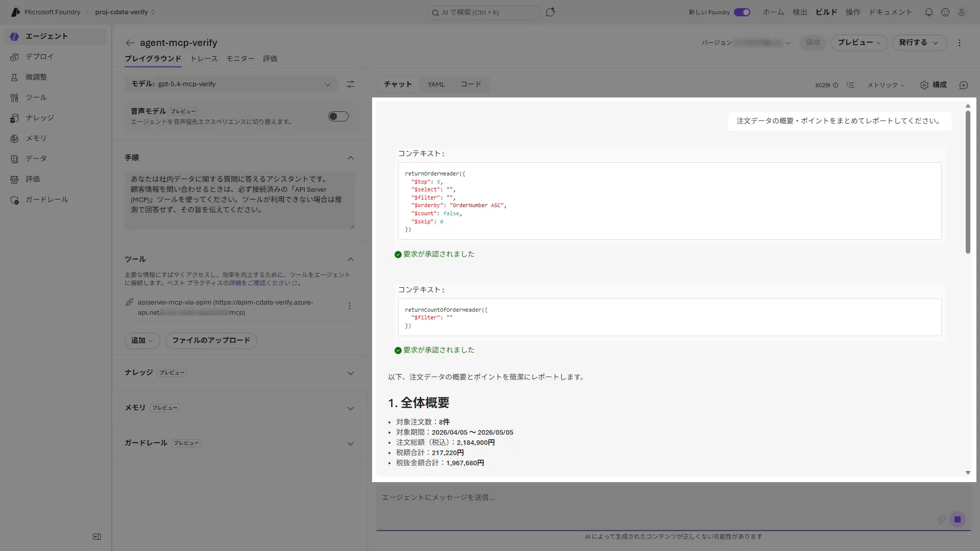Open the 評価 sidebar item
Screen dimensions: 980x551
tap(56, 179)
